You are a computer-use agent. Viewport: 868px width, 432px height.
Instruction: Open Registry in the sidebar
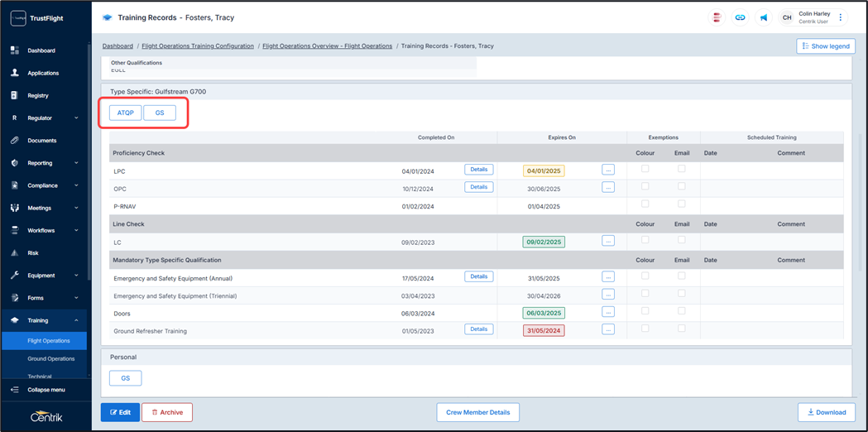pyautogui.click(x=38, y=95)
